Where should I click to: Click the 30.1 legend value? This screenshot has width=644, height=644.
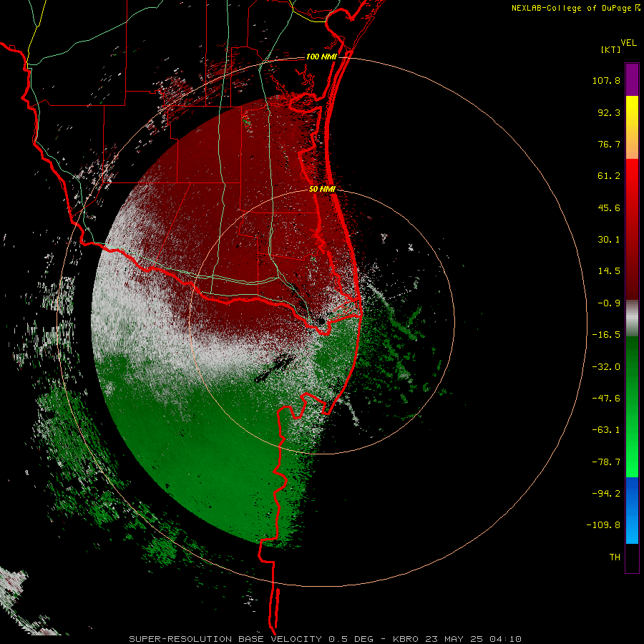click(x=609, y=240)
